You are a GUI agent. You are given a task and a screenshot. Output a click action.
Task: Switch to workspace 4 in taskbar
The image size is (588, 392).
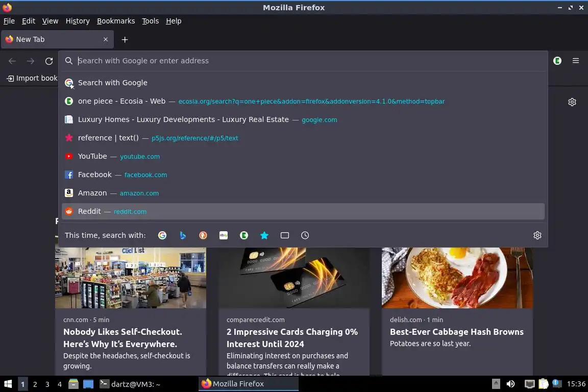60,384
